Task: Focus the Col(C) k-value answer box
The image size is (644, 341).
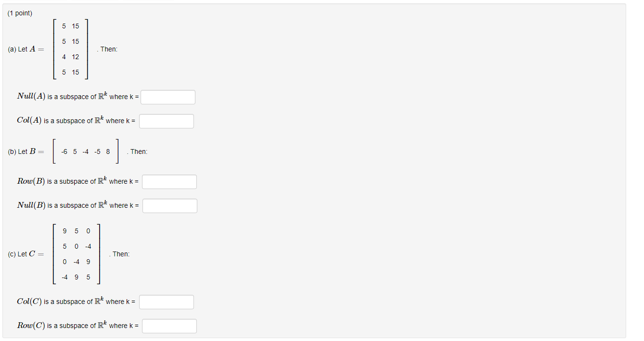Action: (x=167, y=302)
